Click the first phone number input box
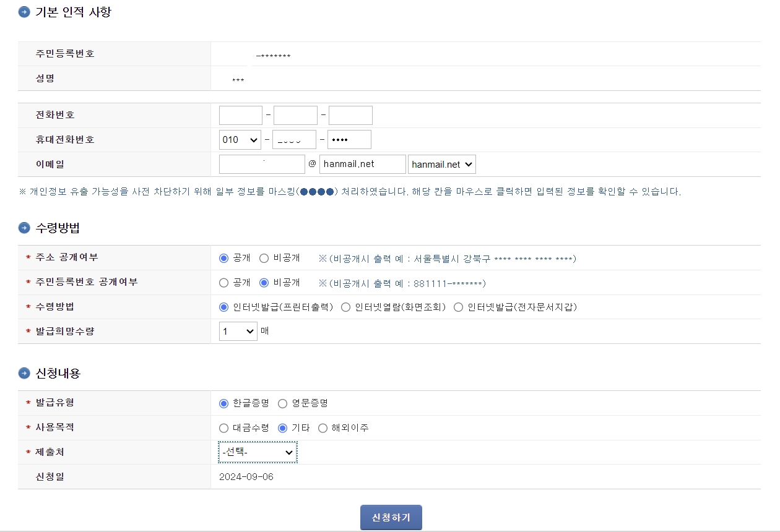 pos(240,114)
